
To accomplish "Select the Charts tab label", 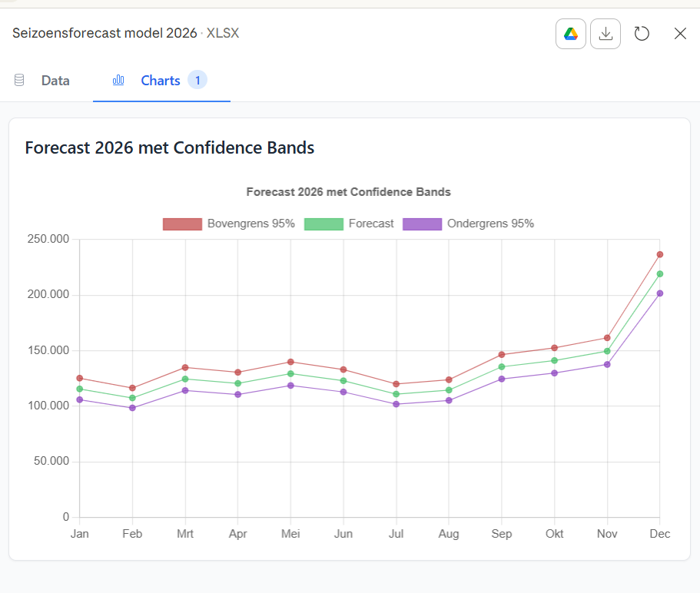I will coord(161,81).
